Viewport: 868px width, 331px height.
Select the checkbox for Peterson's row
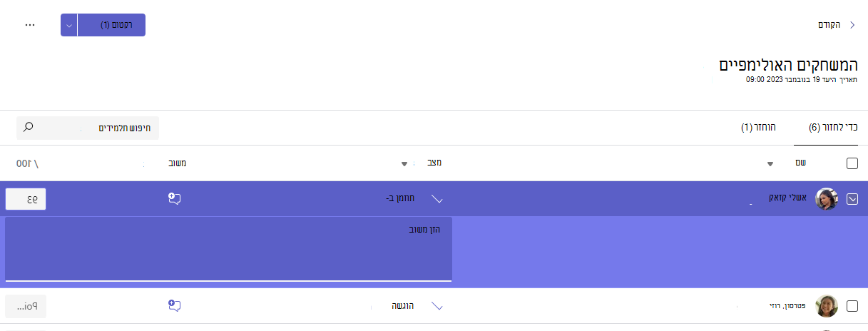(852, 306)
